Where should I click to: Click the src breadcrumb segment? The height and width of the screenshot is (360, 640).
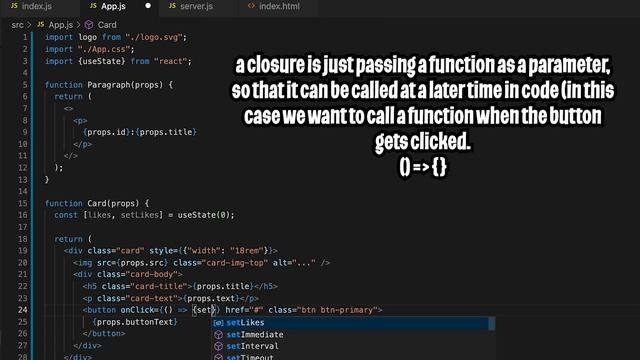(x=18, y=25)
